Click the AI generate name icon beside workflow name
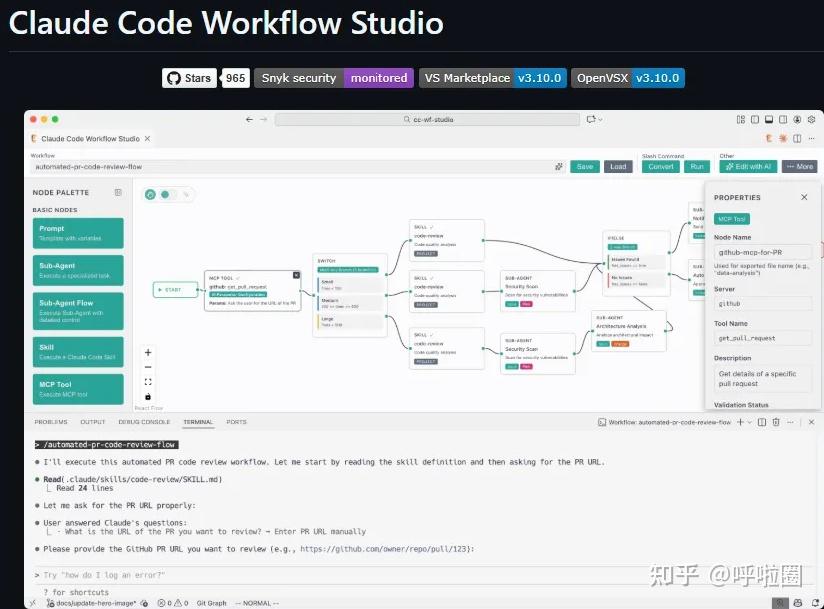 (x=558, y=167)
